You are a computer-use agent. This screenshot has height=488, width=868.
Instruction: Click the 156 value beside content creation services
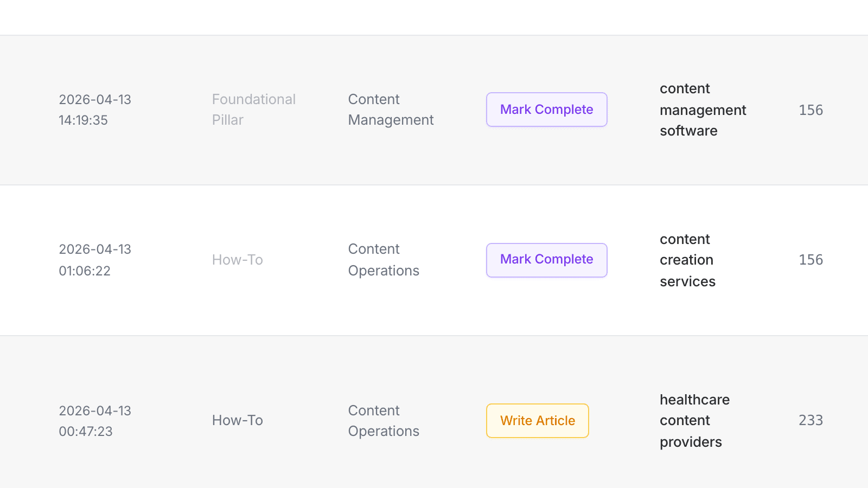[x=810, y=260]
